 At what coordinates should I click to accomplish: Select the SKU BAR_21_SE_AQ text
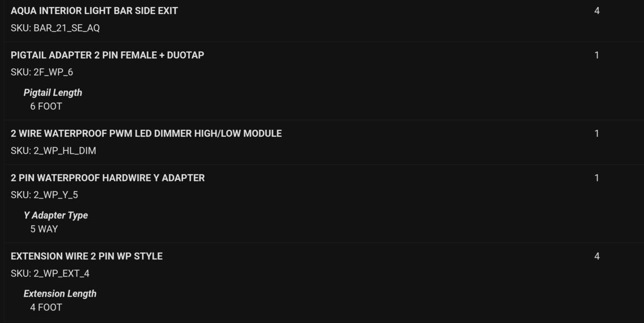tap(55, 28)
